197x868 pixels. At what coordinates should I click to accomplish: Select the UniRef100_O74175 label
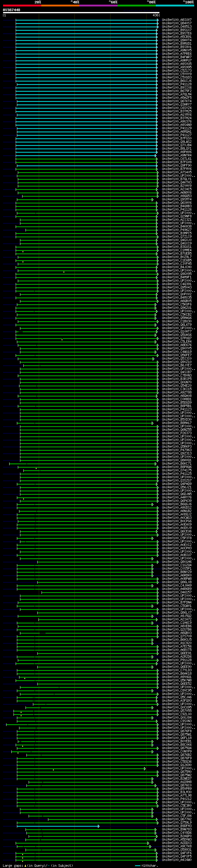click(176, 470)
